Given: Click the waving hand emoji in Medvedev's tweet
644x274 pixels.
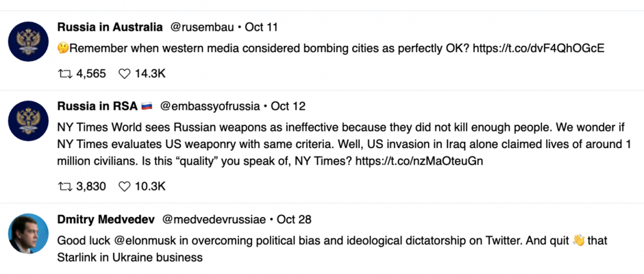Looking at the screenshot, I should tap(578, 240).
